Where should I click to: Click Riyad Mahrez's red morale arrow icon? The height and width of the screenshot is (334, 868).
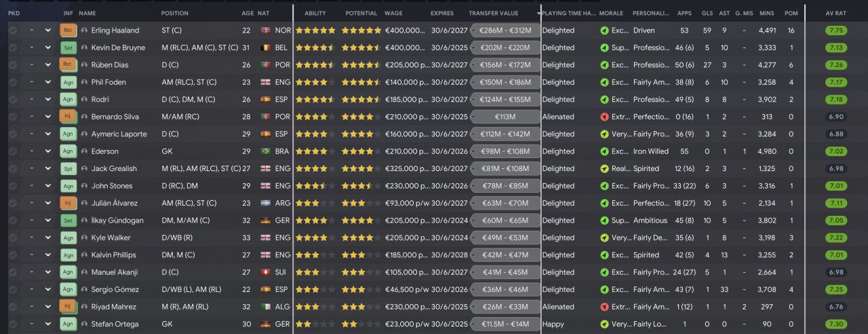pos(604,307)
